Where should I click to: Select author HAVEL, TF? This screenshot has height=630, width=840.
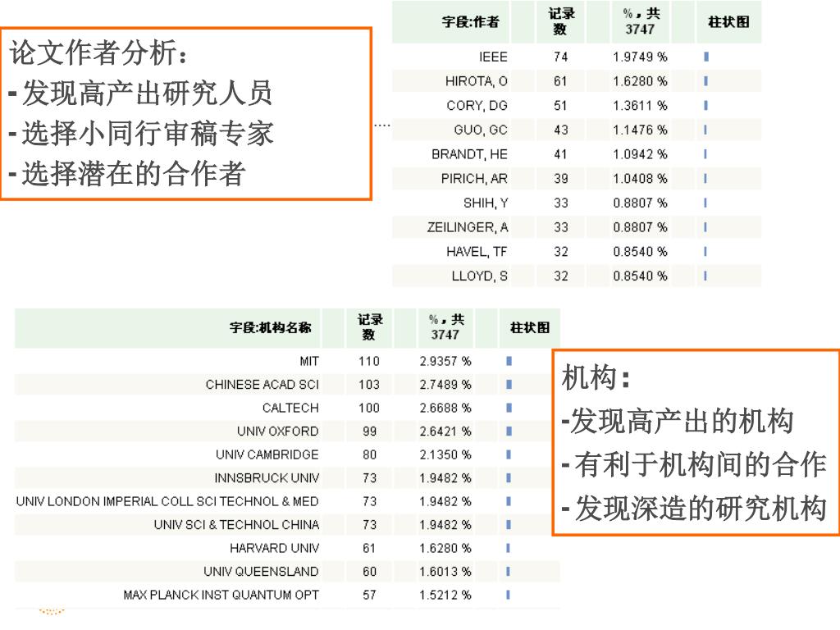point(477,252)
